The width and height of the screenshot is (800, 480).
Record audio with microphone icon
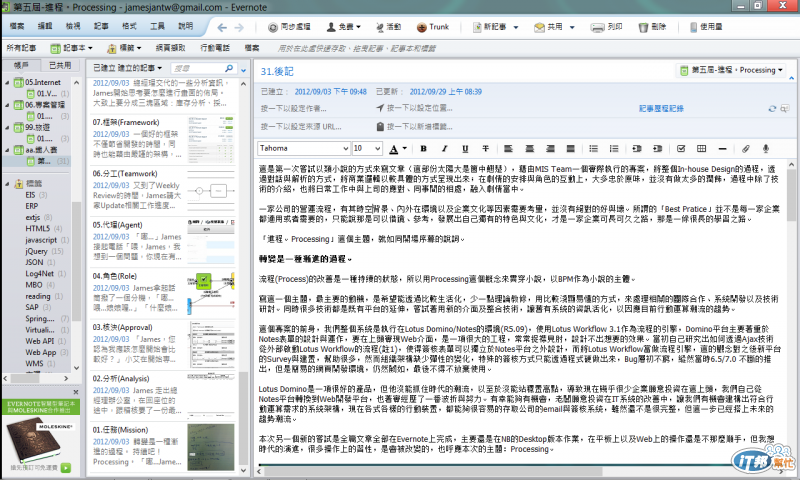coord(766,148)
